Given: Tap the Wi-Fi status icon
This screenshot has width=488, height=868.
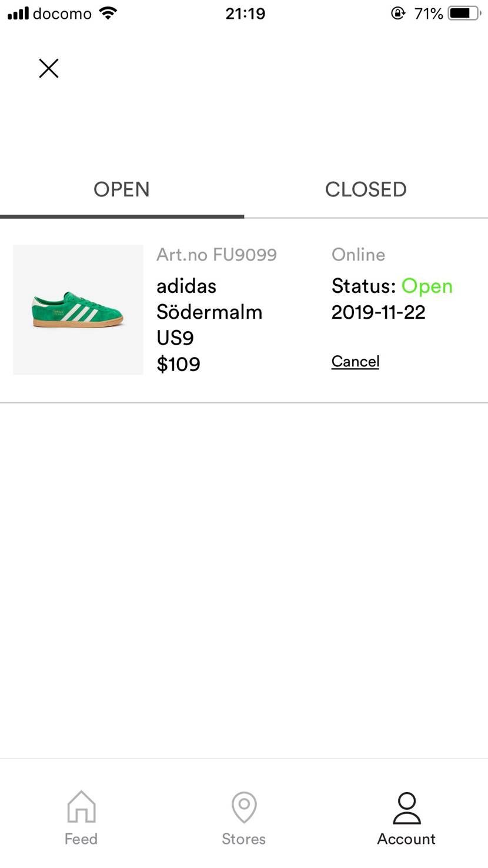Looking at the screenshot, I should coord(108,13).
